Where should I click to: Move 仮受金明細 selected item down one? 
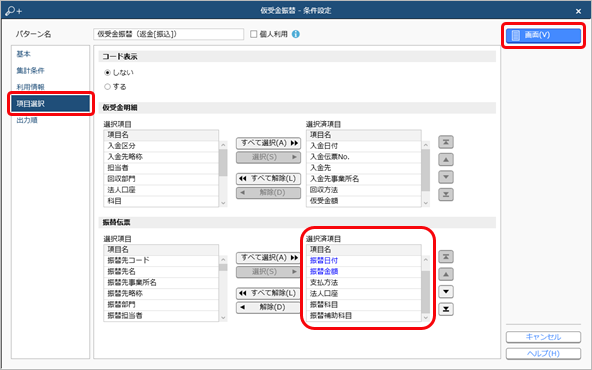point(446,177)
